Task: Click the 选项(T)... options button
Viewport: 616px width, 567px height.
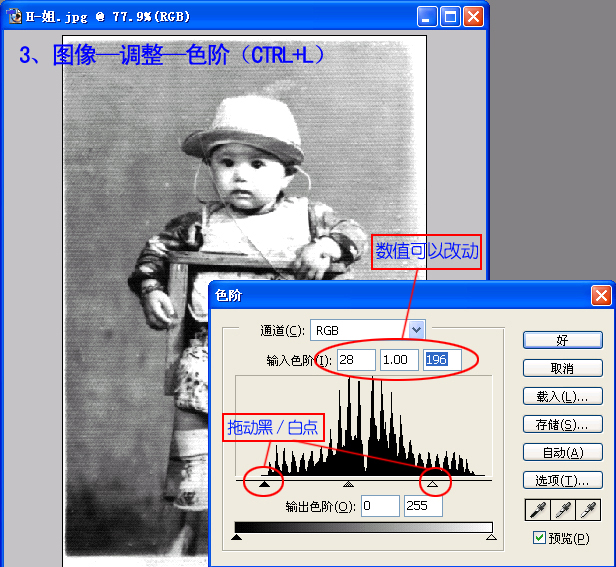Action: [563, 480]
